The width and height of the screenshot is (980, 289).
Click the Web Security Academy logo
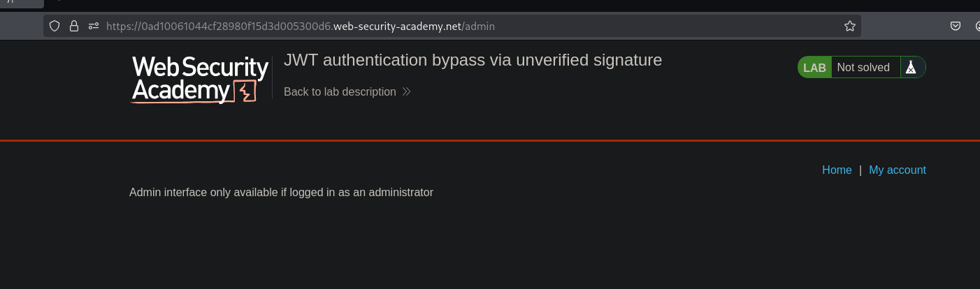200,80
